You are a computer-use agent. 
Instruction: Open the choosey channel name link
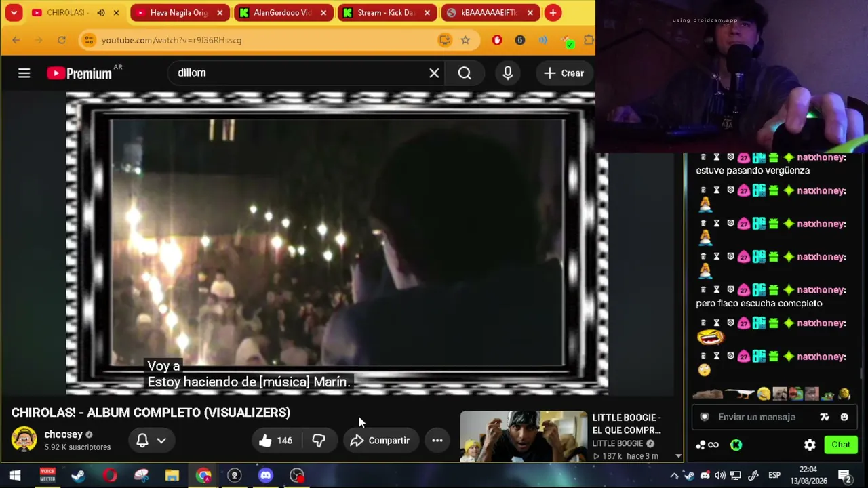tap(63, 434)
